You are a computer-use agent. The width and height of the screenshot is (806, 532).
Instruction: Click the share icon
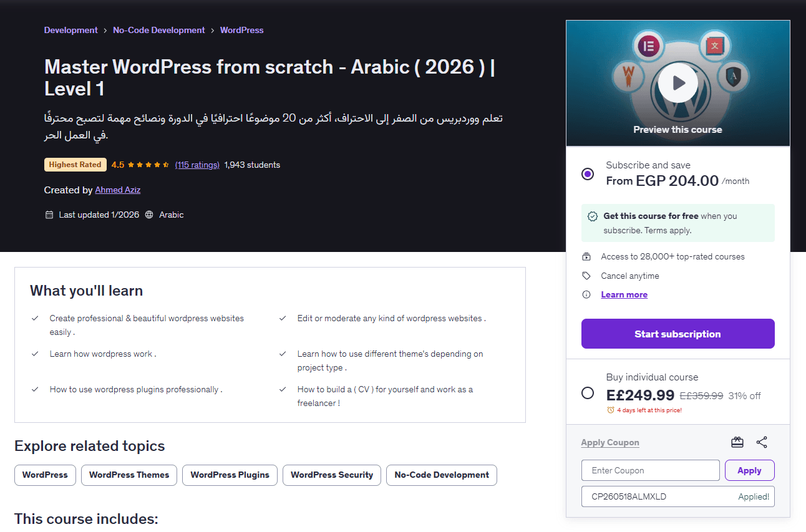pyautogui.click(x=762, y=442)
